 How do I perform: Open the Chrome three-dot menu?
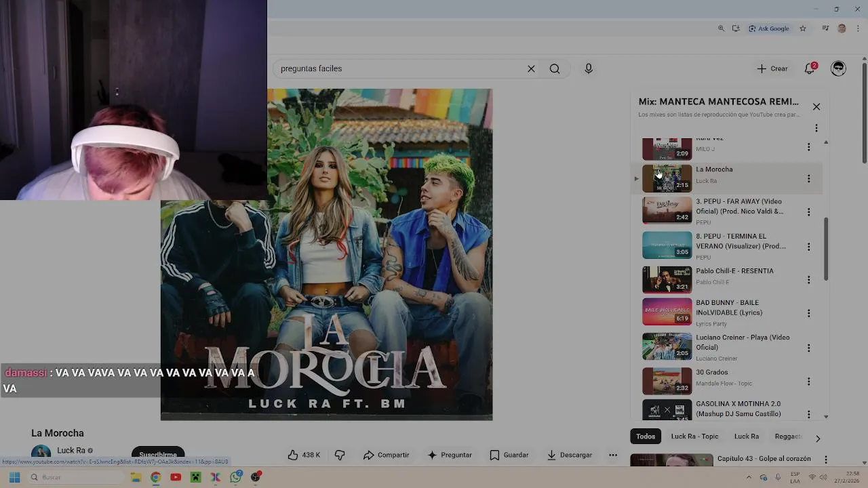coord(858,28)
